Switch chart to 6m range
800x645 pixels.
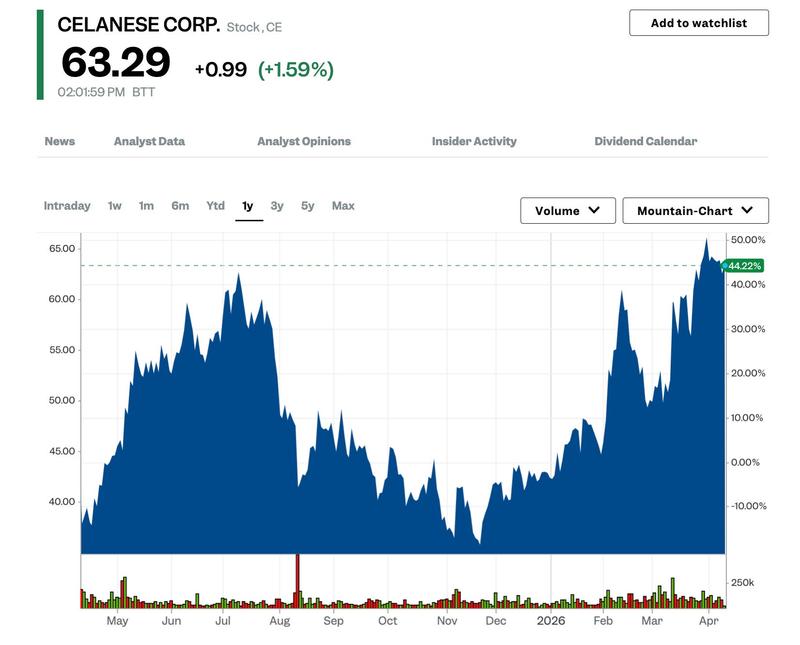pyautogui.click(x=180, y=206)
